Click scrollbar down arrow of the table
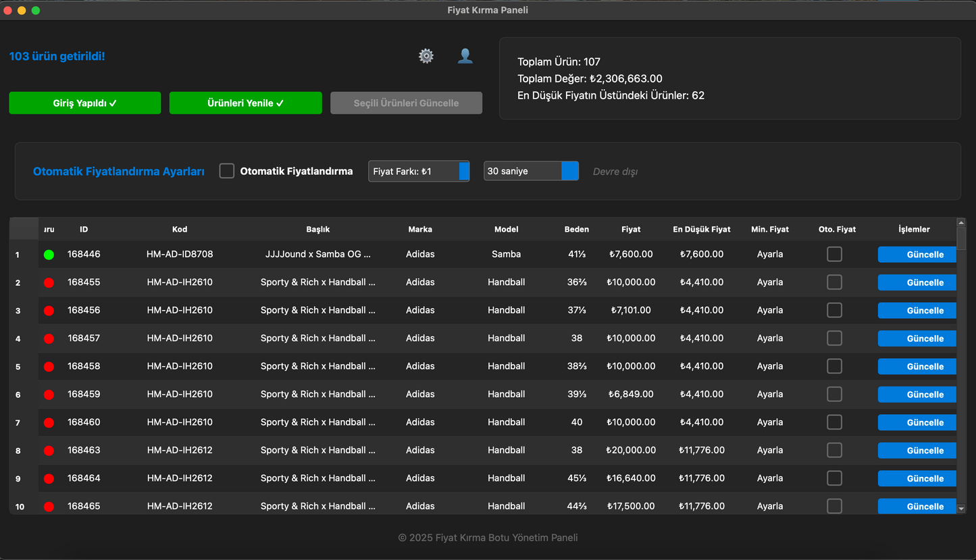The width and height of the screenshot is (976, 560). (x=961, y=509)
